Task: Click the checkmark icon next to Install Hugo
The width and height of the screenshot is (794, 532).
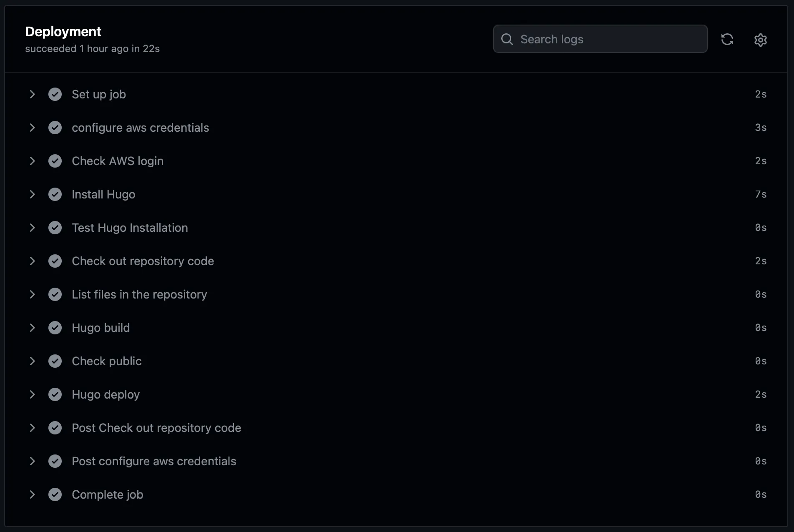Action: pyautogui.click(x=55, y=194)
